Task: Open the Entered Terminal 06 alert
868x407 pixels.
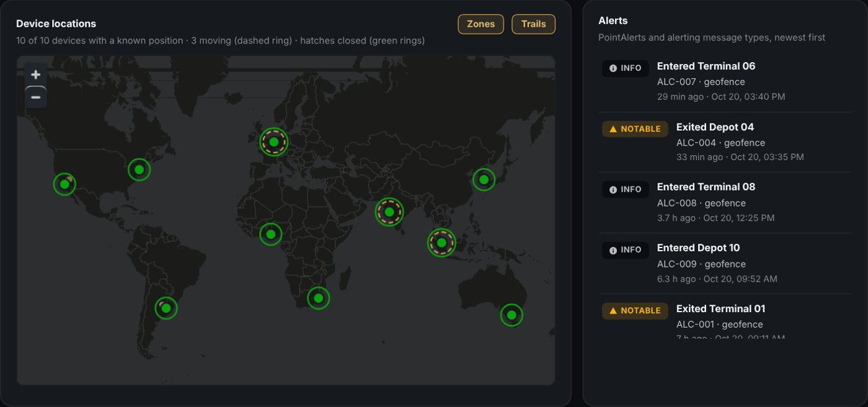Action: click(725, 81)
